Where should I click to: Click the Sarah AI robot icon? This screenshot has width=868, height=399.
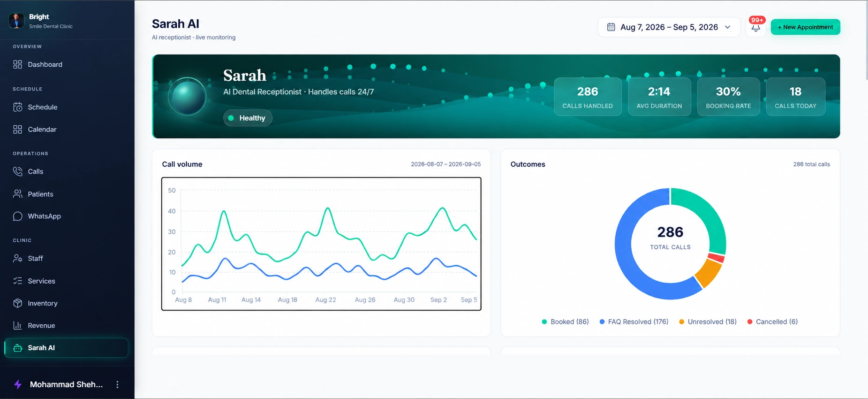click(17, 348)
